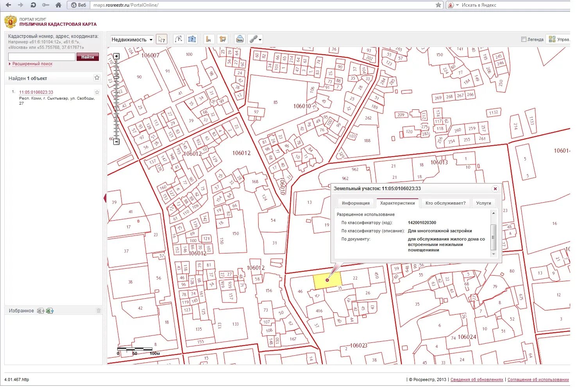576x392 pixels.
Task: Click the browser address bar URL
Action: click(x=126, y=5)
